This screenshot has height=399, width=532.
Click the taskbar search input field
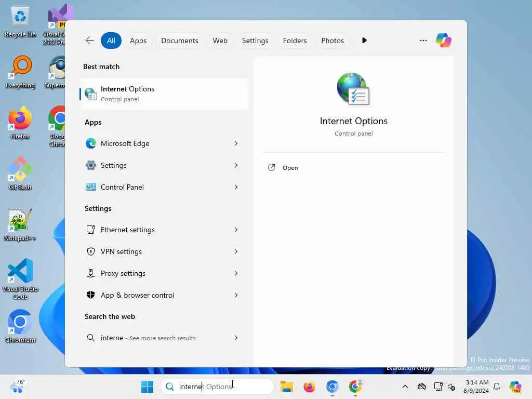coord(217,387)
